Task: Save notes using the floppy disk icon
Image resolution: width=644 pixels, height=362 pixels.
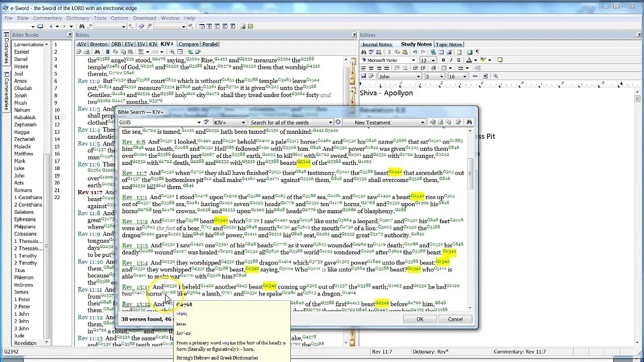Action: tap(363, 76)
